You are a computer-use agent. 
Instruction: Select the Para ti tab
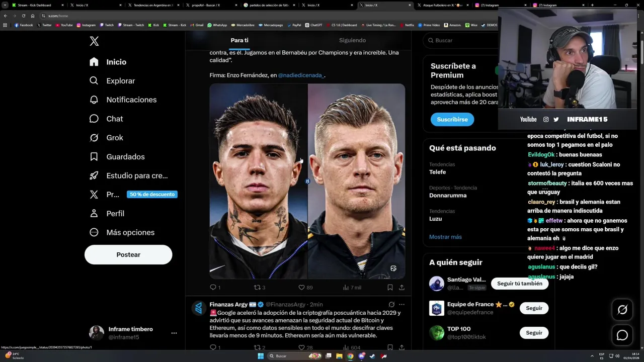pos(239,40)
